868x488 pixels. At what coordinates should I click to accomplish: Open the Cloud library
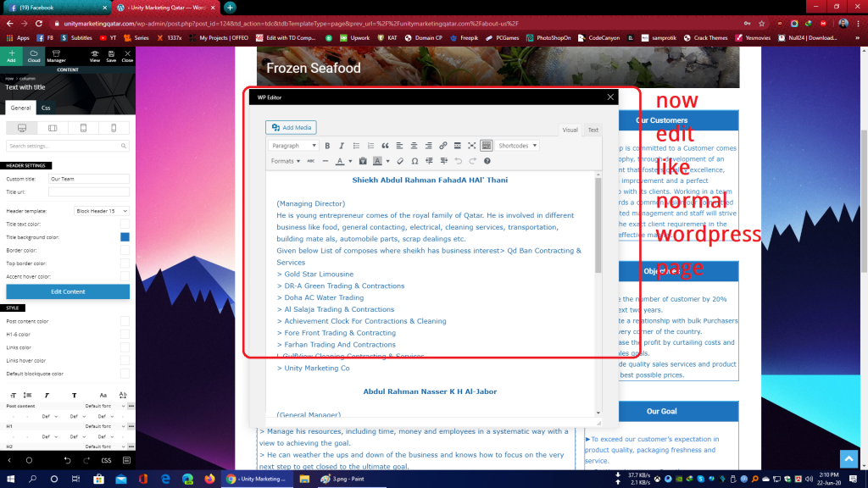click(x=34, y=56)
